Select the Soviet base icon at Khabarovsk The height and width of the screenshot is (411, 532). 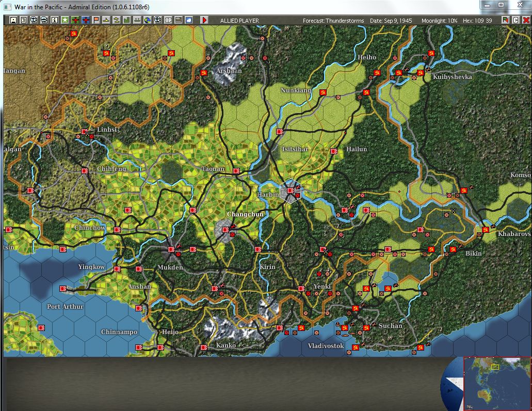tap(485, 230)
